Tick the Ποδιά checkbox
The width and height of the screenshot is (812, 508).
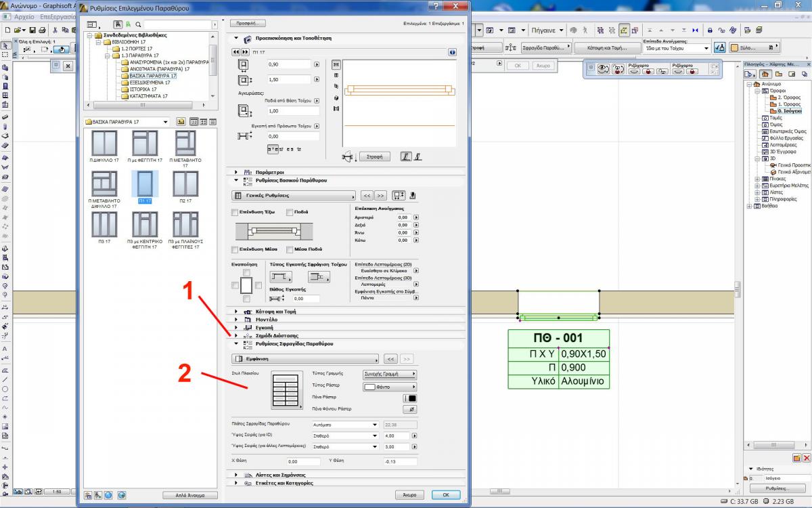(290, 213)
